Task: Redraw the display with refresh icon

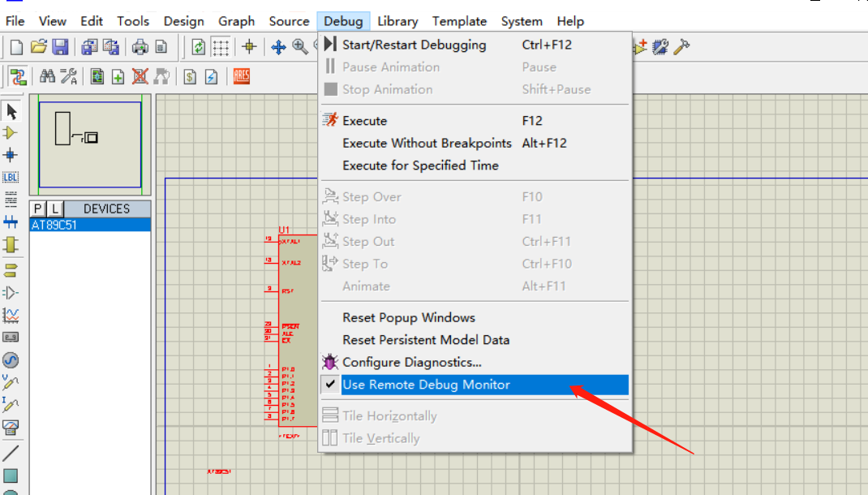Action: 198,47
